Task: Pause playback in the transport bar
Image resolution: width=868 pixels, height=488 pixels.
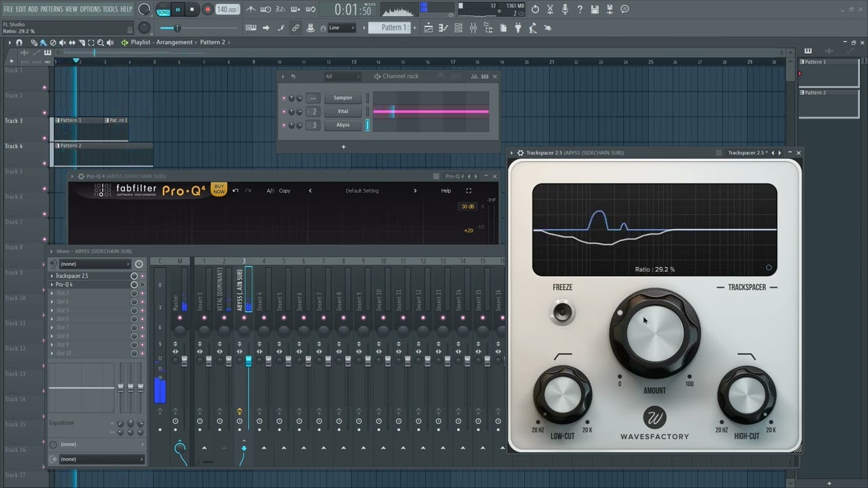Action: coord(178,9)
